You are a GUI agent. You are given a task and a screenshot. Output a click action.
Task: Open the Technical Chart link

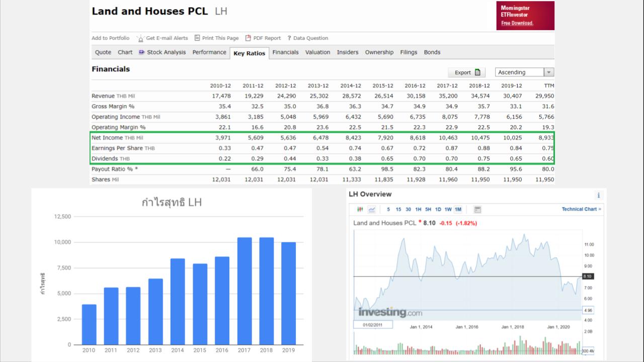tap(581, 209)
